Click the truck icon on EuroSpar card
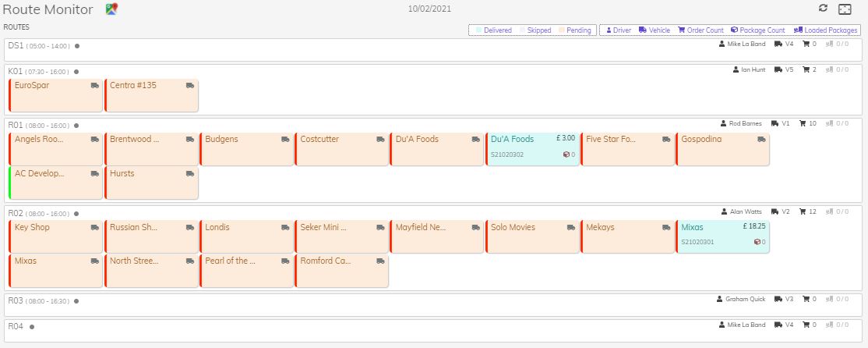Image resolution: width=868 pixels, height=348 pixels. point(94,85)
